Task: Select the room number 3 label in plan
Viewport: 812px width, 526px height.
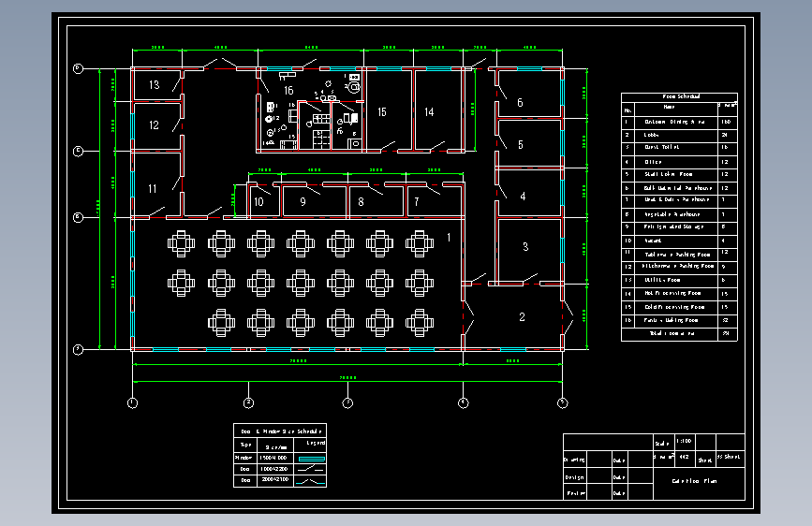Action: pos(525,247)
